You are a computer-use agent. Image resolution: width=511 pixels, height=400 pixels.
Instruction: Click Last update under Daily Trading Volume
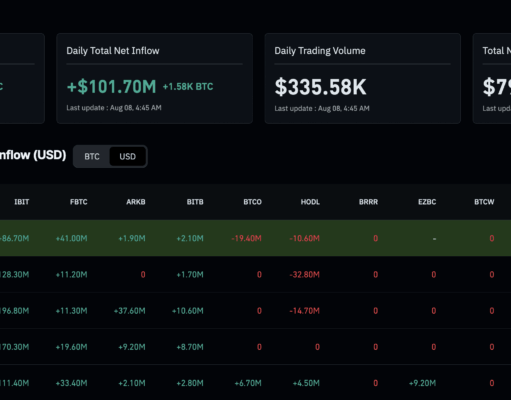(322, 108)
